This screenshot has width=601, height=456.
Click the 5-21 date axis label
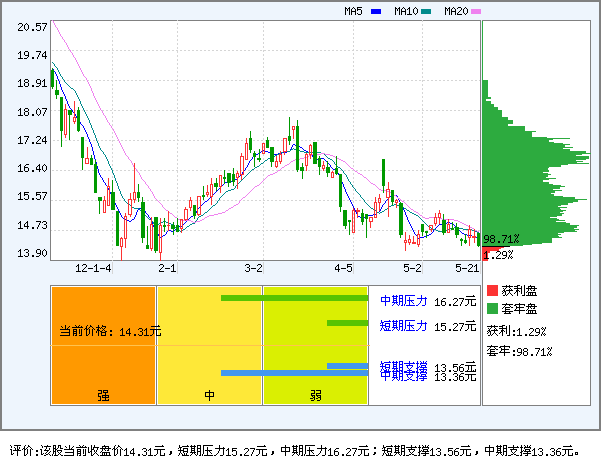click(466, 269)
